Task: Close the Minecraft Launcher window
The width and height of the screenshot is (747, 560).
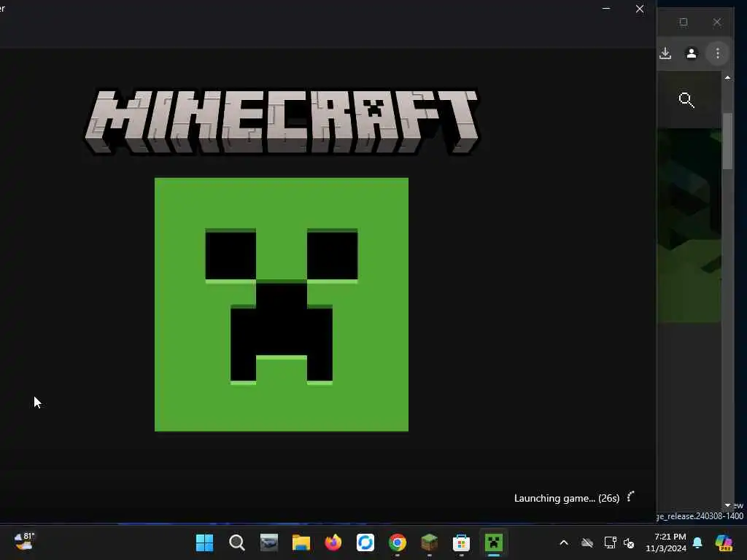Action: pyautogui.click(x=640, y=9)
